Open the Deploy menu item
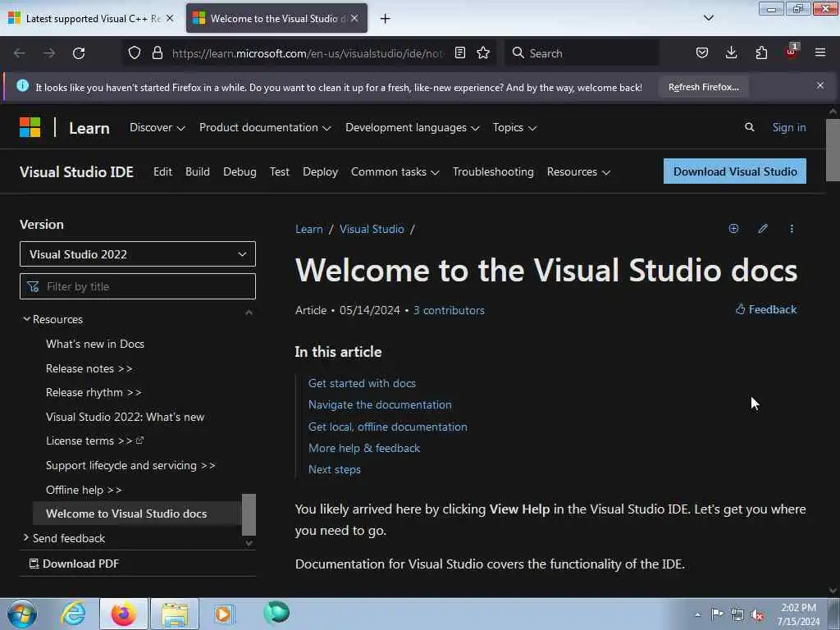Screen dimensions: 840x630 point(320,172)
